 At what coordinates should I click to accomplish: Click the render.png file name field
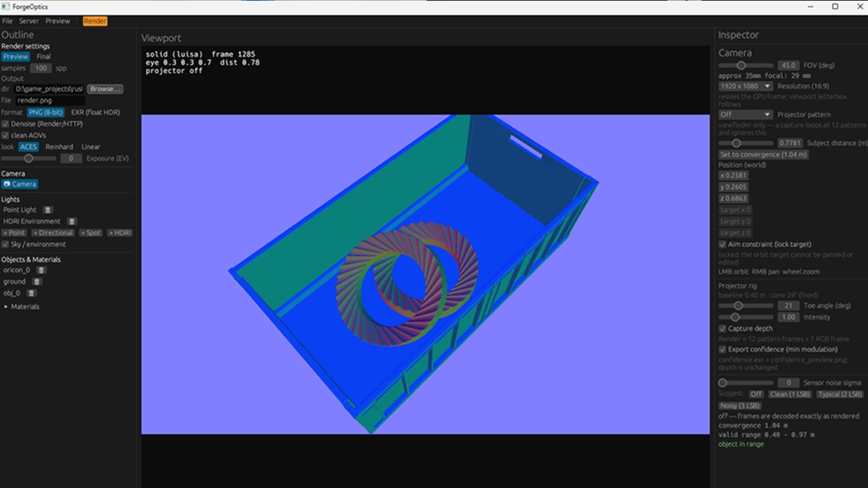(50, 100)
